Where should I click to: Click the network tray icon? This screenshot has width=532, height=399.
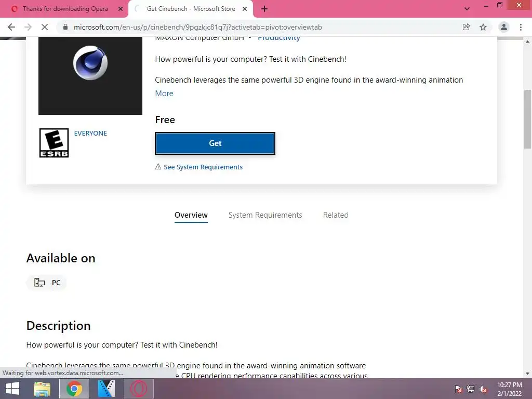471,389
